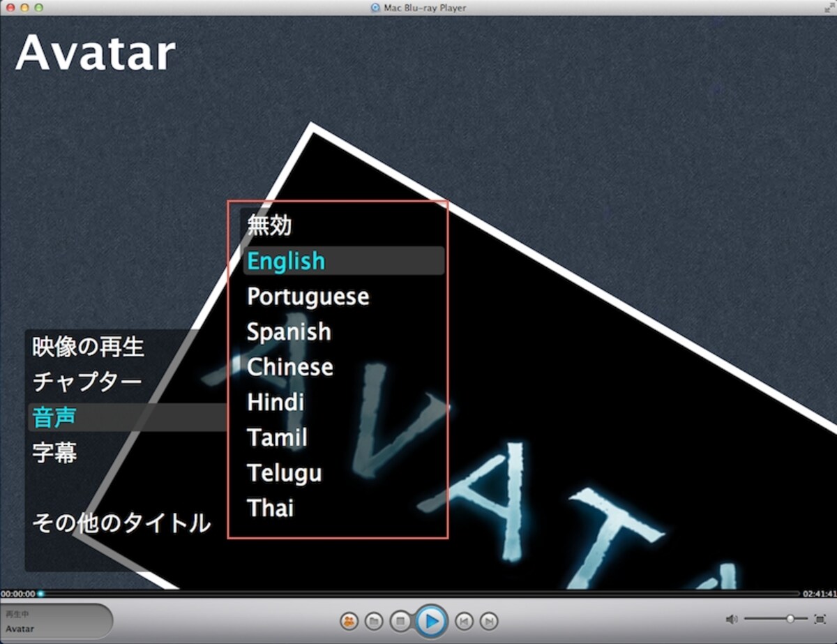Click 再生中 Avatar status display
This screenshot has height=644, width=837.
coord(56,622)
